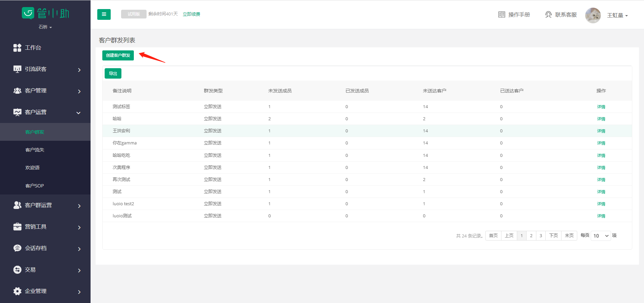
Task: Click 创建客户群发 button
Action: coord(118,55)
